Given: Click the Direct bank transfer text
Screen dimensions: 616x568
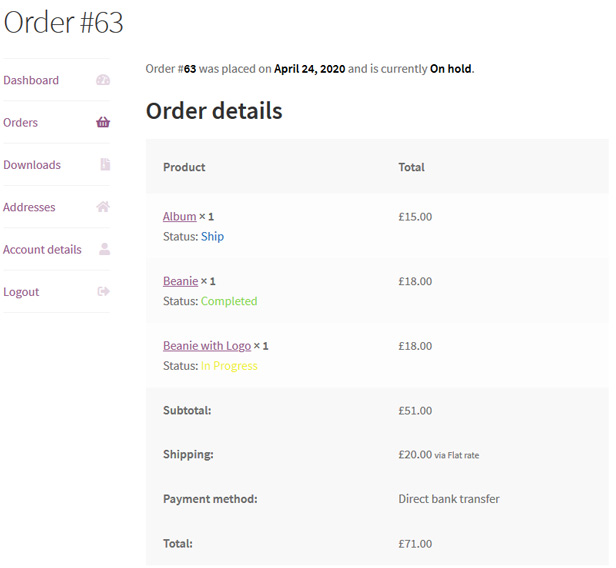Looking at the screenshot, I should pyautogui.click(x=449, y=499).
